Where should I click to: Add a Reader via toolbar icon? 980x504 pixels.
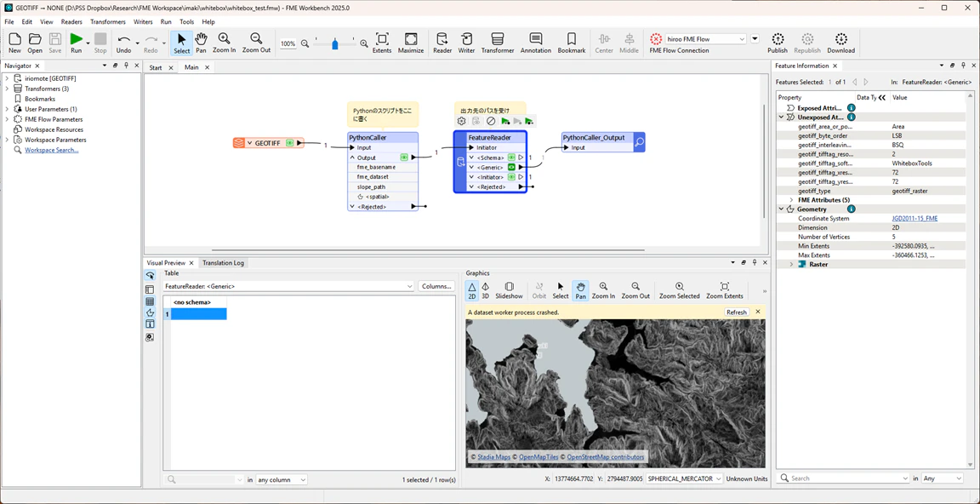tap(442, 43)
